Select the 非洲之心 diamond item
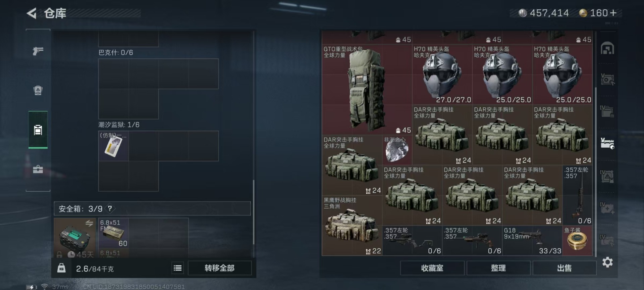 pyautogui.click(x=397, y=150)
